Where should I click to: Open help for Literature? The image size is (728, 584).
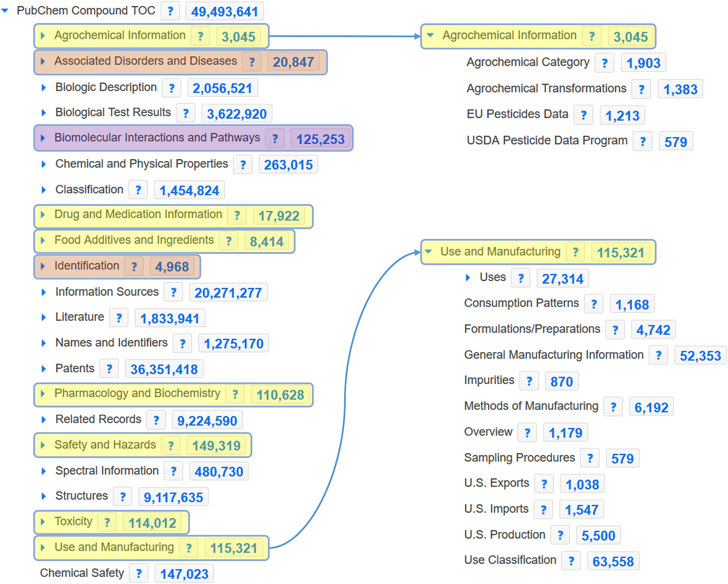(x=119, y=318)
